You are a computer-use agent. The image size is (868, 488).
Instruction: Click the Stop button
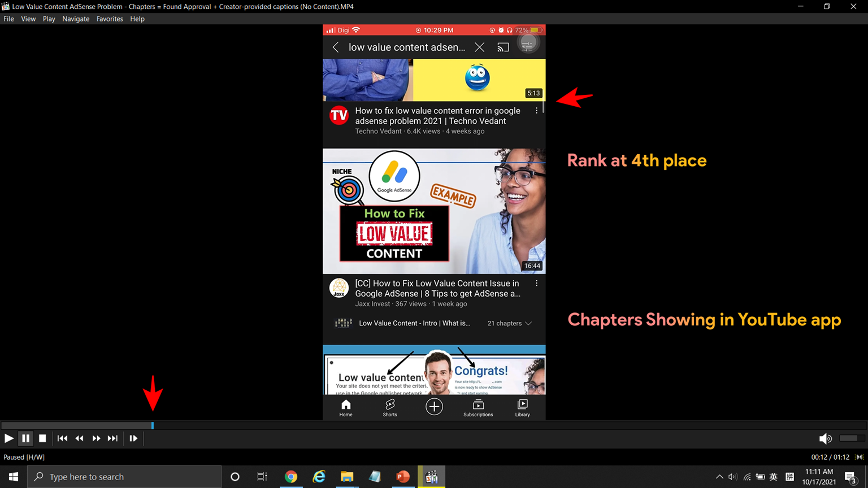pyautogui.click(x=42, y=438)
